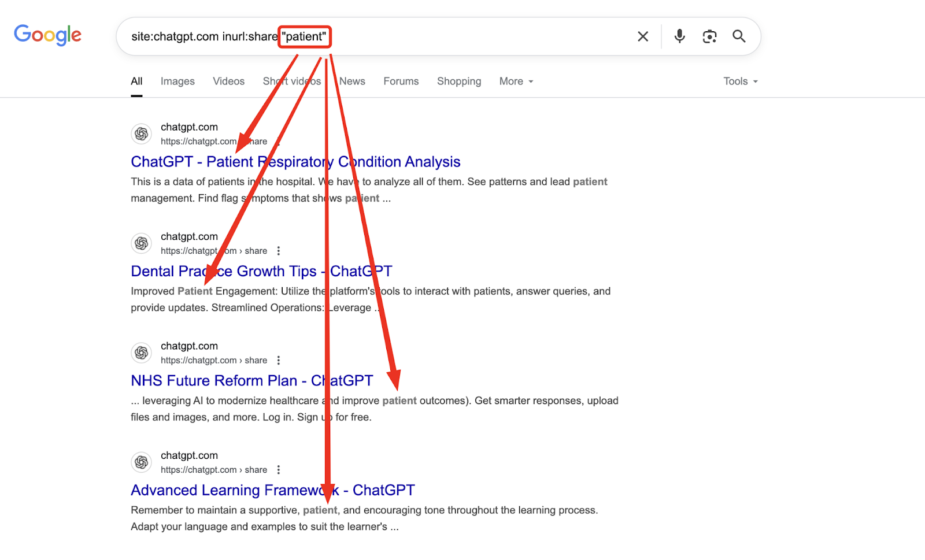Viewport: 925px width, 560px height.
Task: Click URL breadcrumb above Advanced Learning Framework result
Action: click(x=214, y=470)
